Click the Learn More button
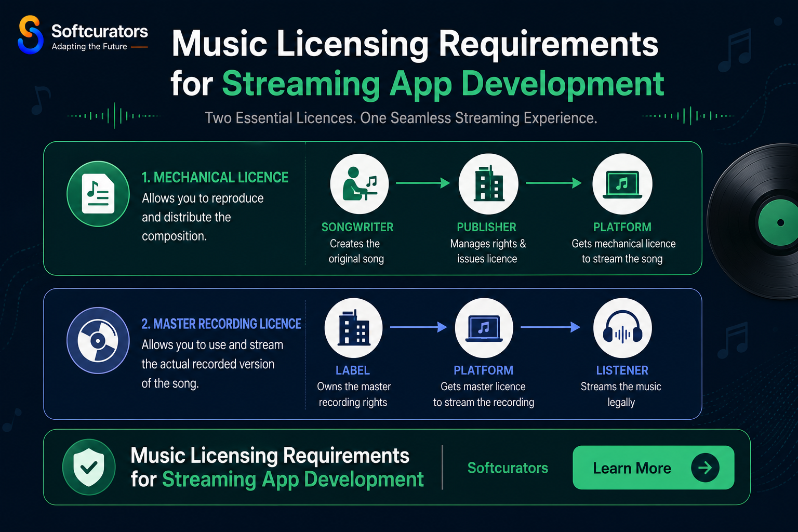The height and width of the screenshot is (532, 798). [654, 468]
